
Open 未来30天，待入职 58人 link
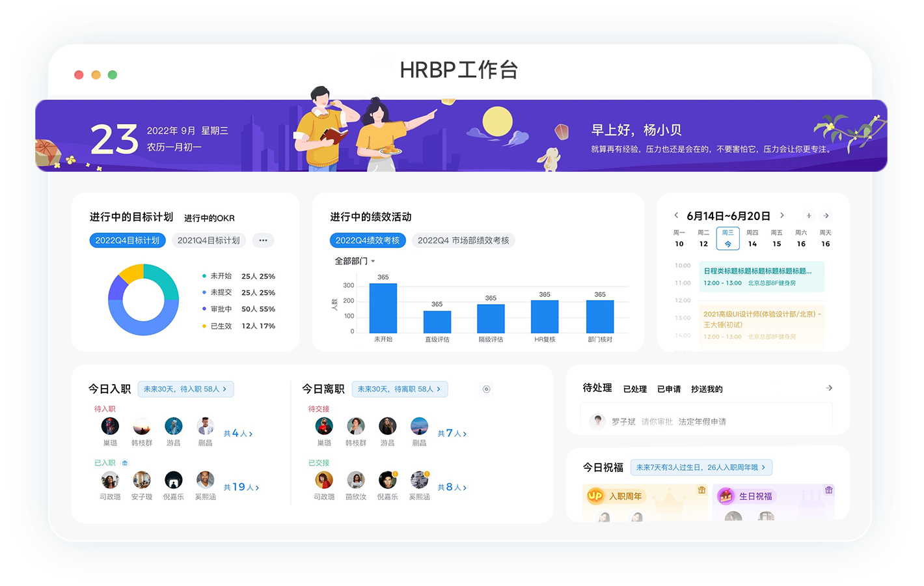(x=185, y=389)
